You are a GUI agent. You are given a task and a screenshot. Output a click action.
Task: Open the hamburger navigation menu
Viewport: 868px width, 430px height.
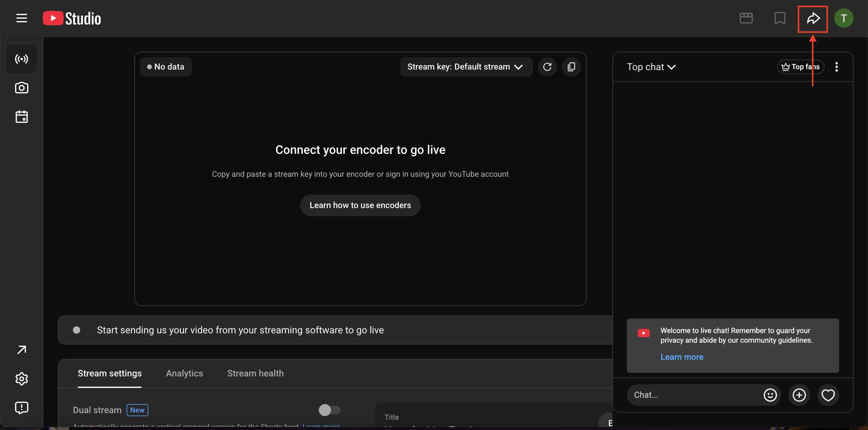(22, 18)
